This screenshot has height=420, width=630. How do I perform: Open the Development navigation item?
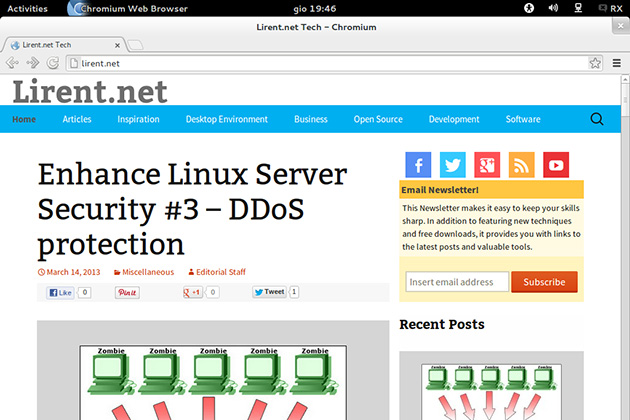(x=454, y=119)
